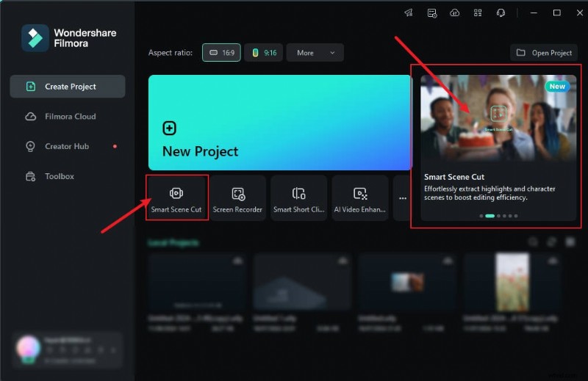Open the flower field project thumbnail

[x=512, y=283]
